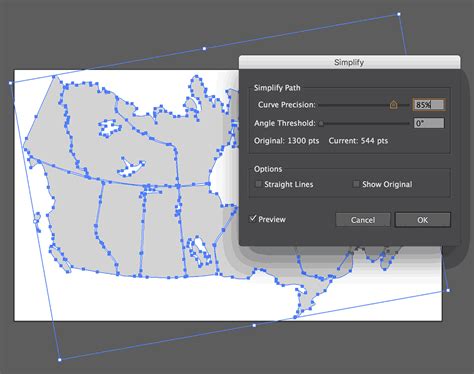The height and width of the screenshot is (374, 474).
Task: Enable the Straight Lines option
Action: pyautogui.click(x=258, y=184)
